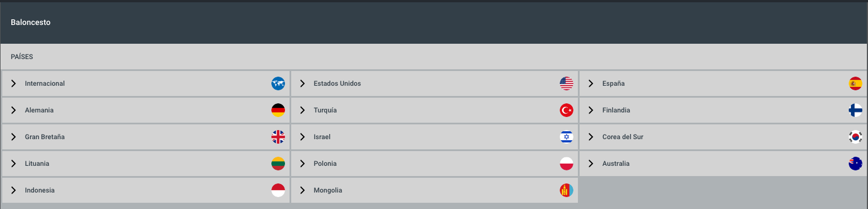The image size is (868, 209).
Task: Open the España country row
Action: tap(724, 83)
